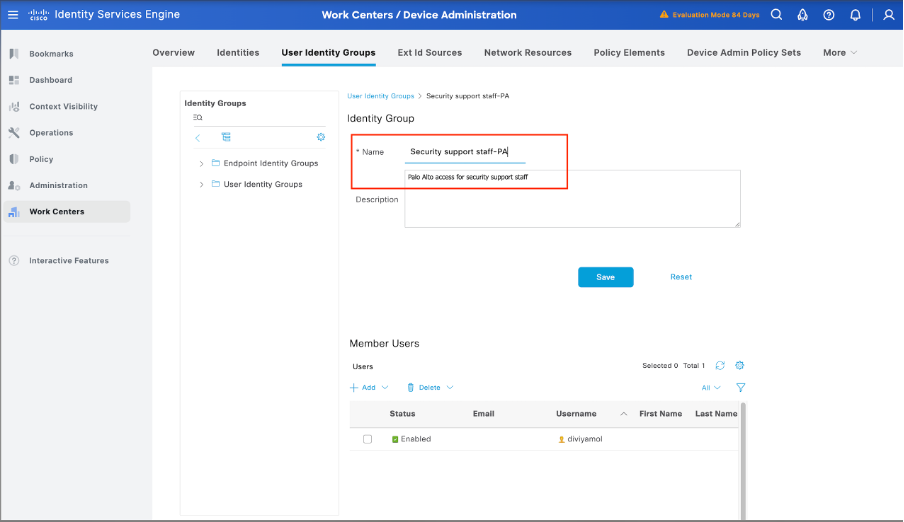Switch to Ext Id Sources tab
Viewport: 904px width, 522px height.
pos(430,52)
